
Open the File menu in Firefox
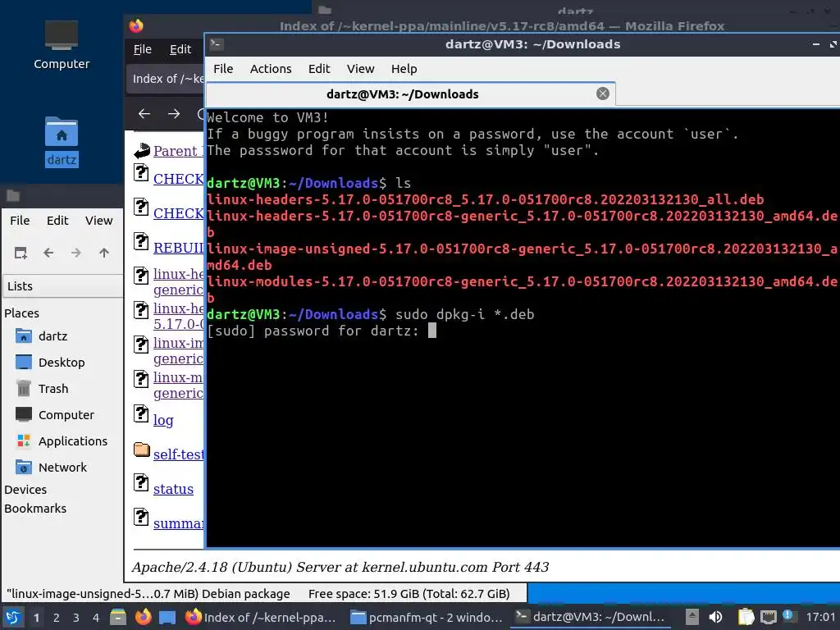coord(143,49)
